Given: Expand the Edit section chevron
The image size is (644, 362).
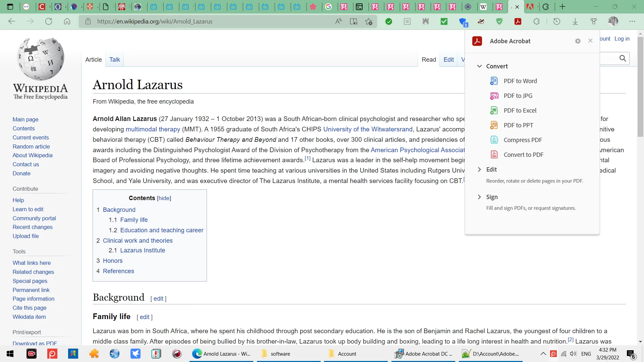Looking at the screenshot, I should 479,170.
